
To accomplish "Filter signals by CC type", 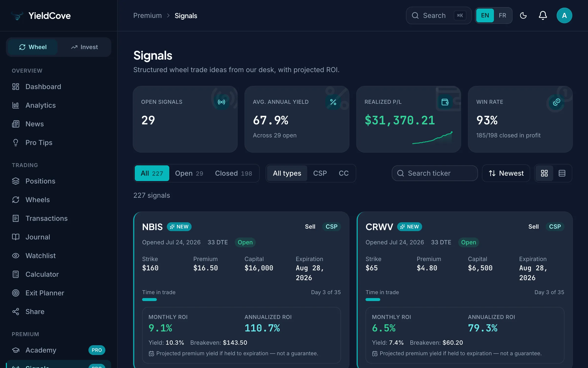I will pyautogui.click(x=343, y=173).
